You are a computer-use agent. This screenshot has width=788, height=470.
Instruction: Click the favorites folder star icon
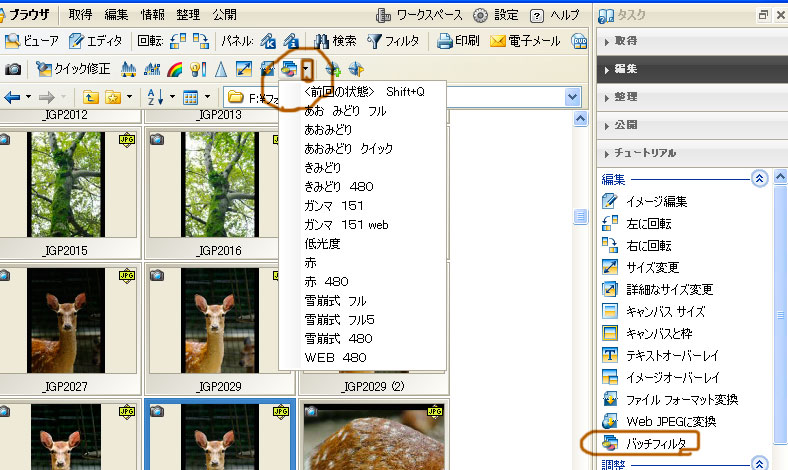coord(113,97)
